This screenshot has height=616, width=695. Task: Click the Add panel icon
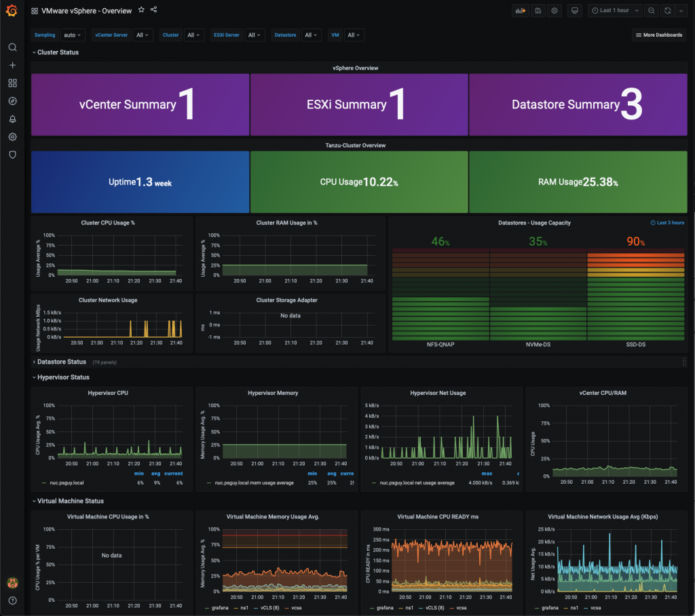(x=521, y=11)
